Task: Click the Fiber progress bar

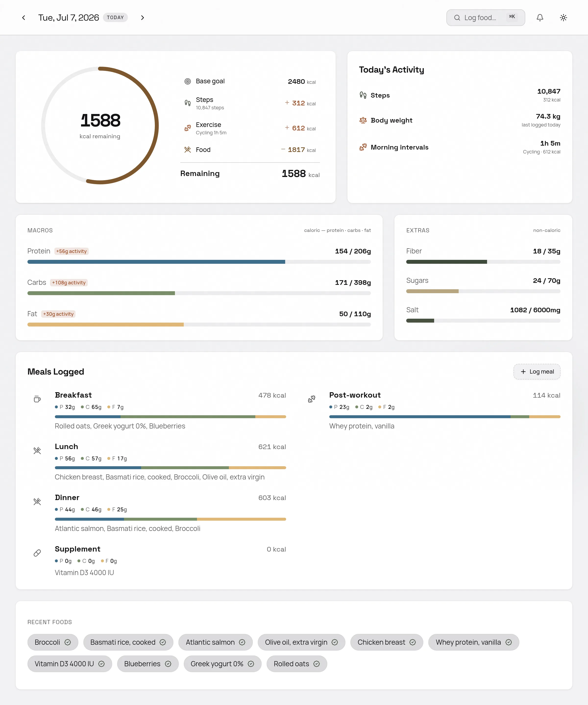Action: click(x=483, y=262)
